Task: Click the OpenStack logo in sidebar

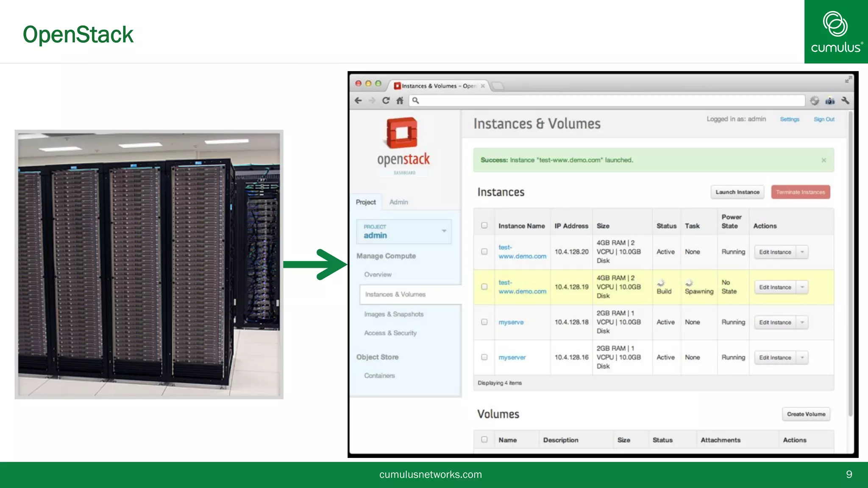Action: (403, 146)
